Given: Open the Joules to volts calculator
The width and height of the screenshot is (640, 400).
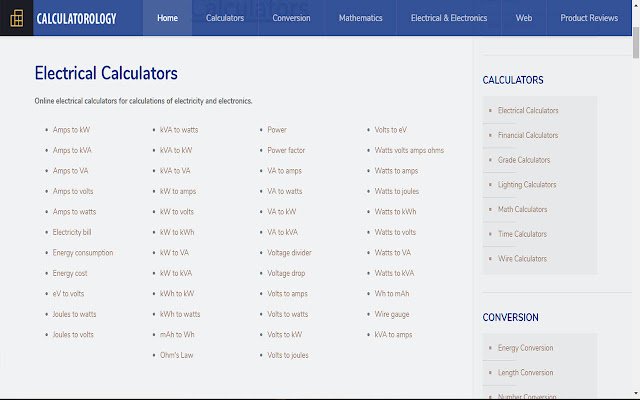Looking at the screenshot, I should pos(73,334).
